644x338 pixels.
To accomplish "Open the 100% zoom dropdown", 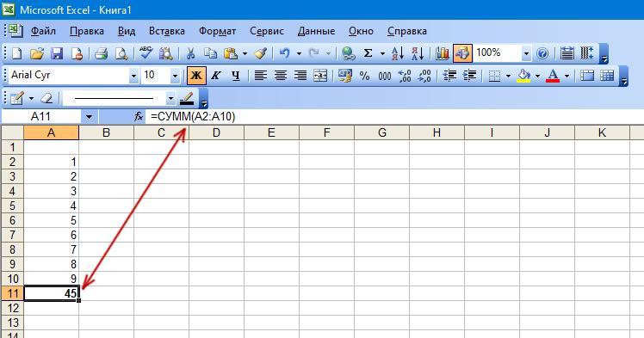I will pos(526,53).
